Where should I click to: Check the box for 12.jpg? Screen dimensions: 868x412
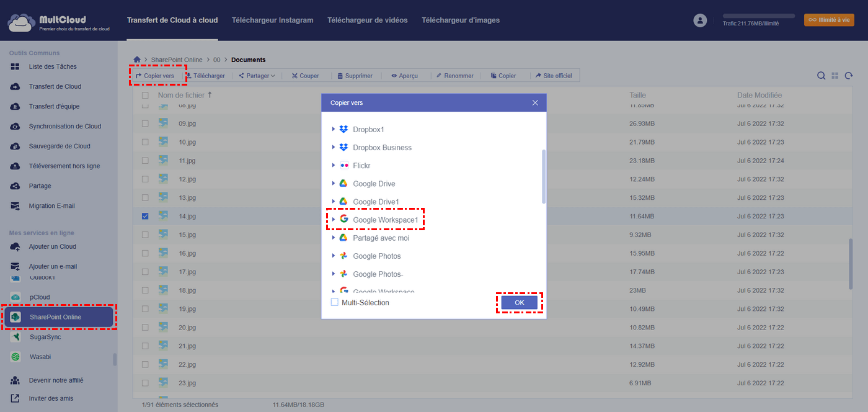(x=145, y=179)
